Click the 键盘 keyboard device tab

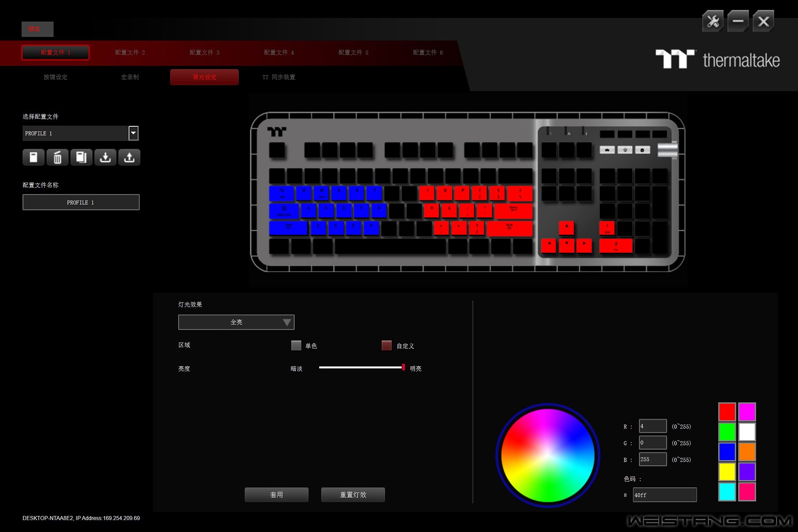[x=38, y=29]
